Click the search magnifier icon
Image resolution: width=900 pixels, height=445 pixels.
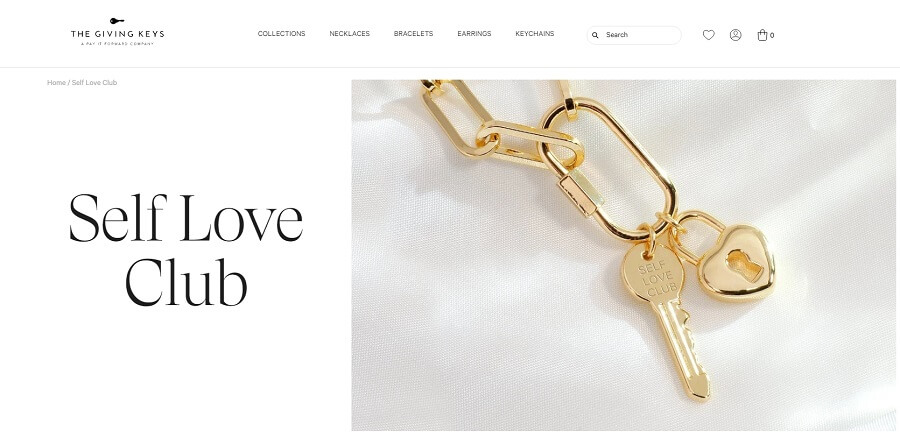[595, 35]
